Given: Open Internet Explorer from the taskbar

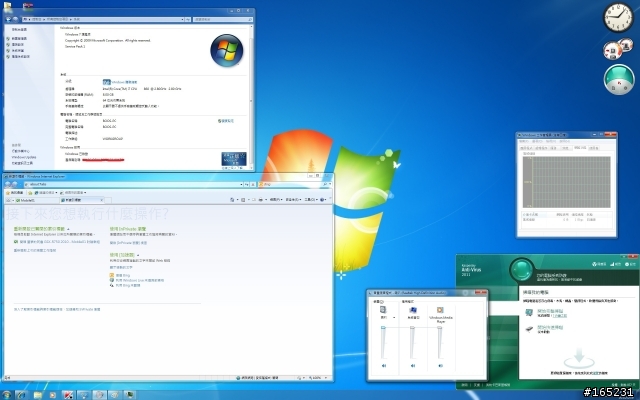Looking at the screenshot, I should click(21, 395).
